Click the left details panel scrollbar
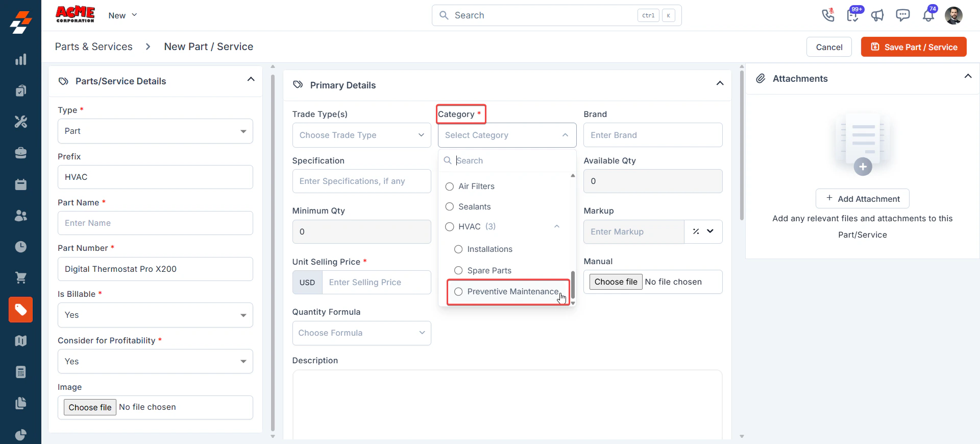 pos(273,253)
